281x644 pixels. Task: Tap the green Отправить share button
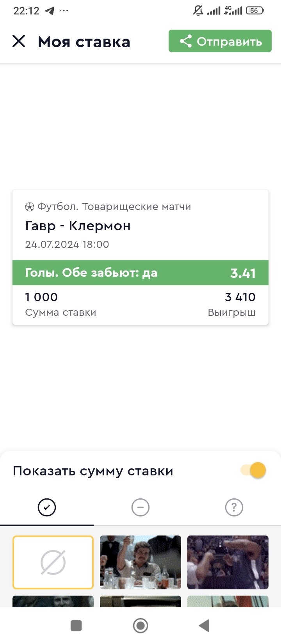220,41
